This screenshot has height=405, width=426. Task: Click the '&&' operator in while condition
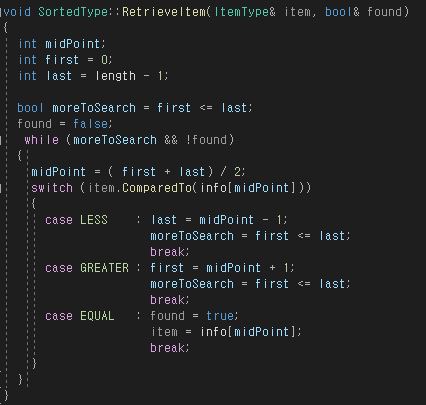tap(171, 140)
